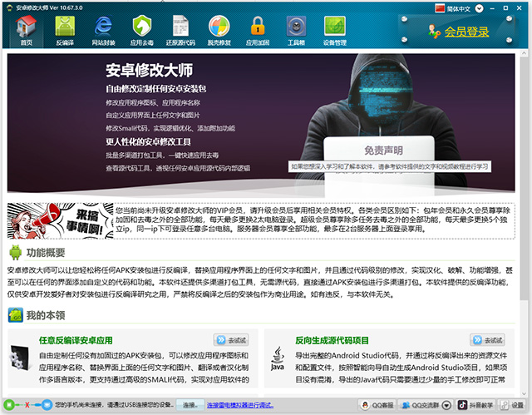Click the 抖音教学 TikTok tutorial button
Screen dimensions: 532x415
(x=475, y=405)
